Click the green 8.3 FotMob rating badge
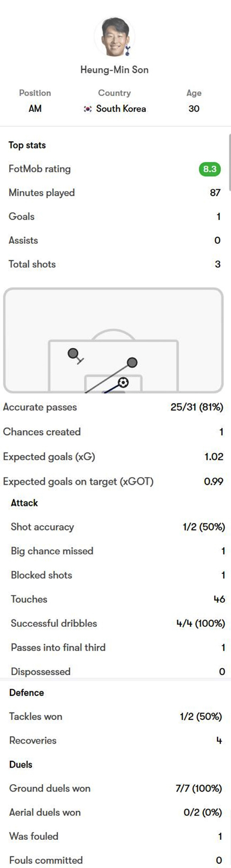231x868 pixels. tap(210, 169)
